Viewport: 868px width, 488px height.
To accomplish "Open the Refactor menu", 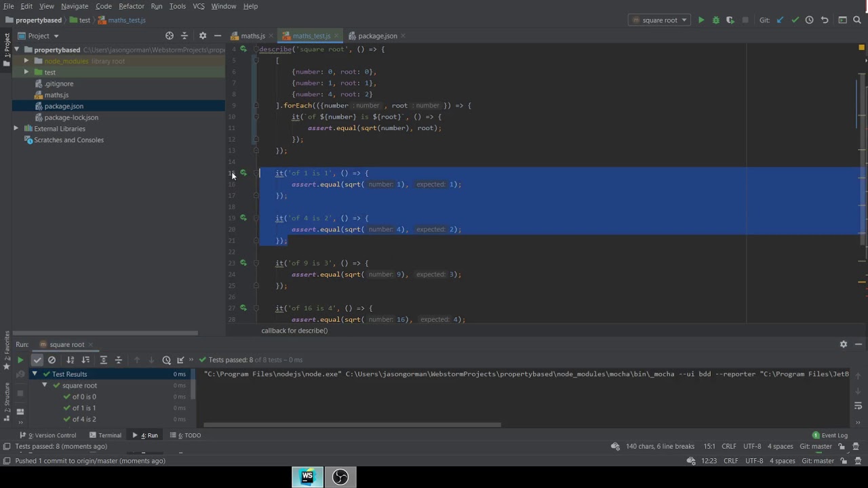I will [x=132, y=6].
